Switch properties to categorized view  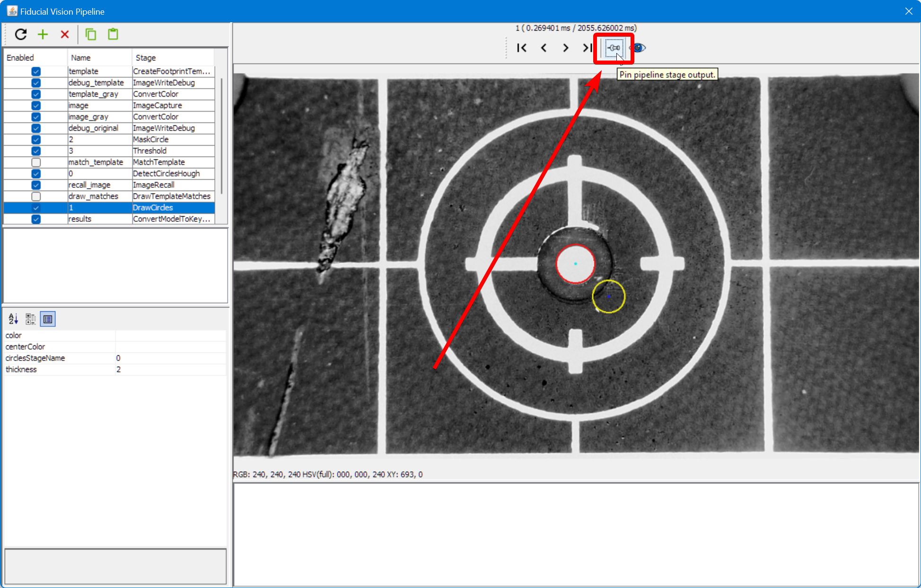(30, 318)
